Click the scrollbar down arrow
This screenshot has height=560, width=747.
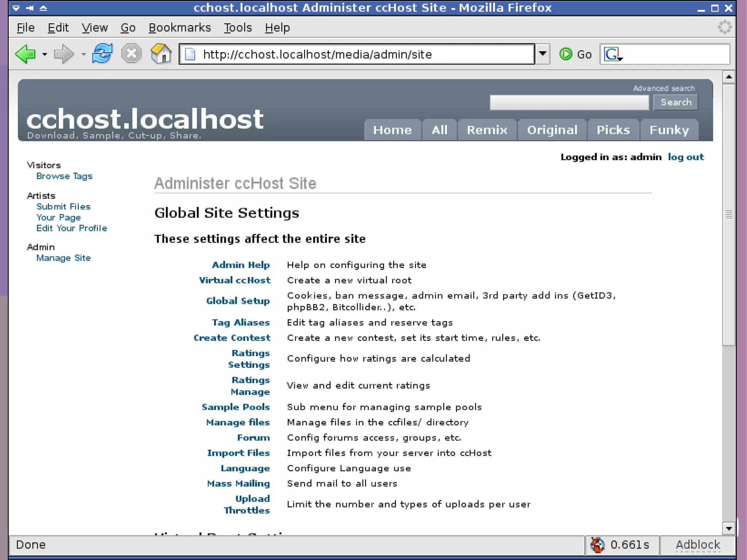tap(729, 528)
